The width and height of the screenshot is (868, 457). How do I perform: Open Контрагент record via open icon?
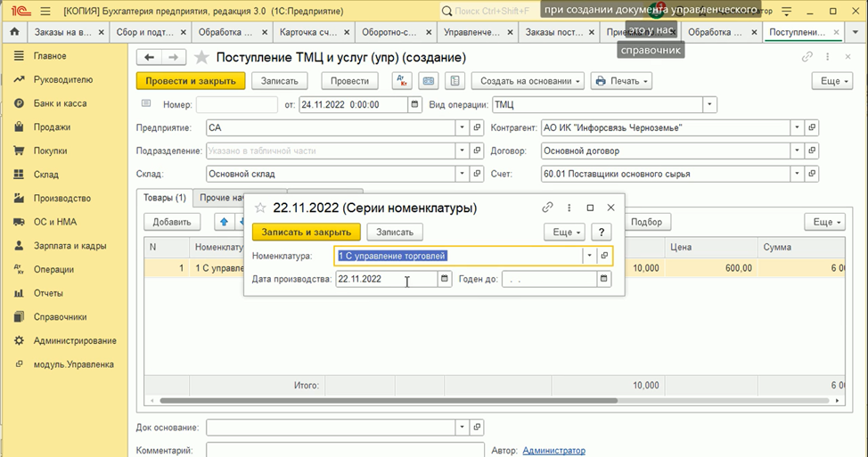[x=812, y=127]
